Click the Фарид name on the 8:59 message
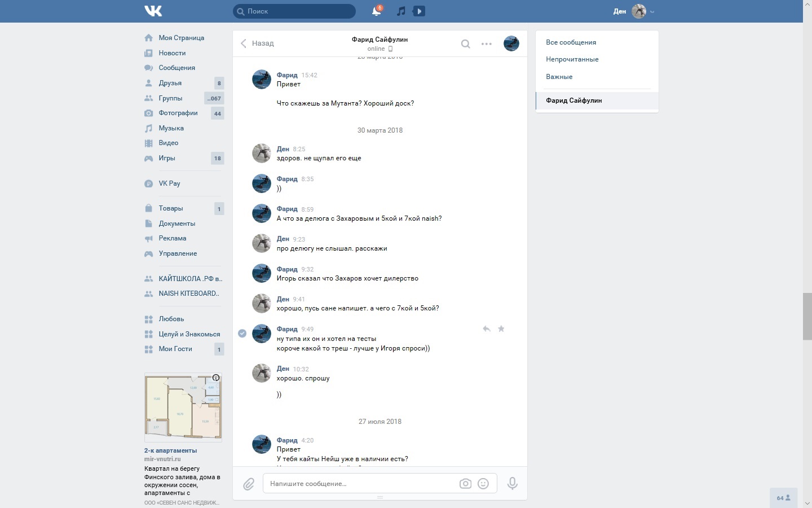The image size is (812, 508). tap(287, 209)
